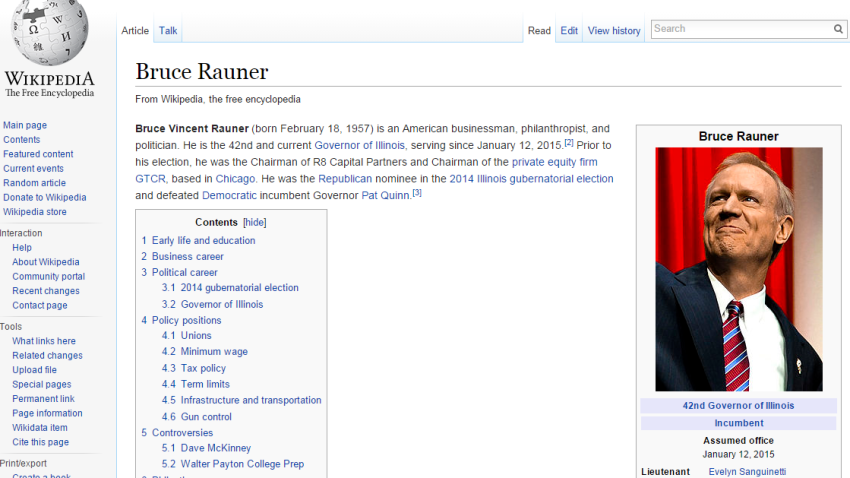Click the search magnifier icon

pos(838,29)
